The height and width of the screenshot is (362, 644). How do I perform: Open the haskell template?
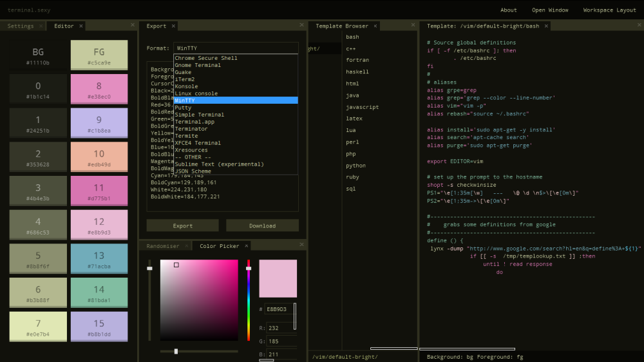[x=357, y=71]
